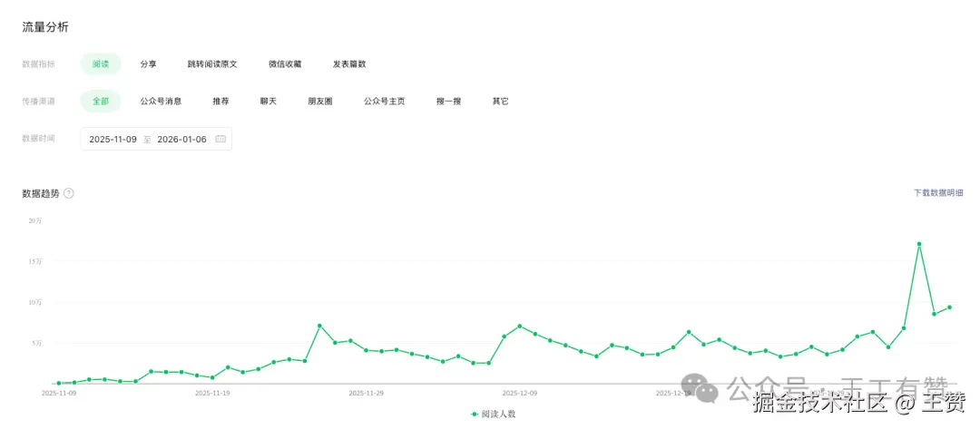980x429 pixels.
Task: Click the 2025-11-29 x-axis label
Action: click(x=367, y=394)
